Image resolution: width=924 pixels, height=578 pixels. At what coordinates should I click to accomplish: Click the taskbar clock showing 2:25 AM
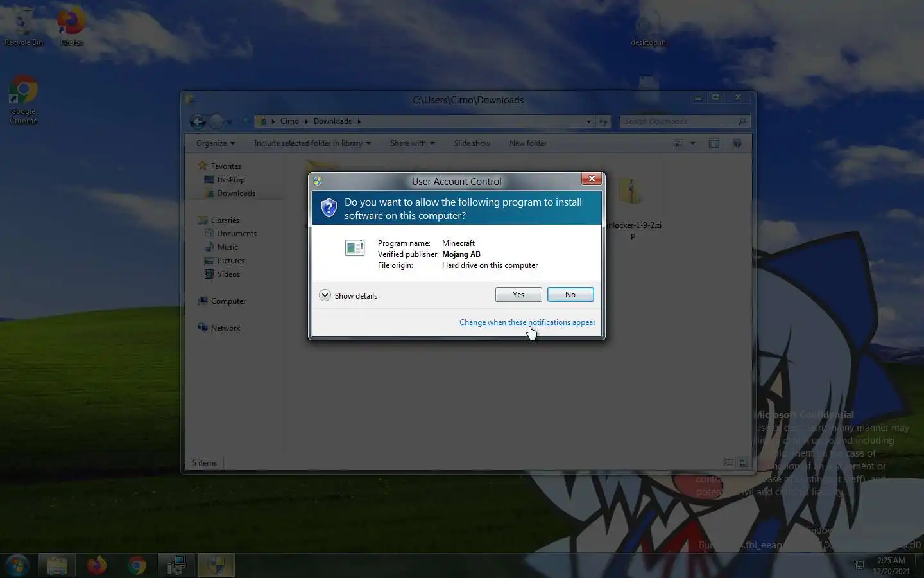click(891, 566)
